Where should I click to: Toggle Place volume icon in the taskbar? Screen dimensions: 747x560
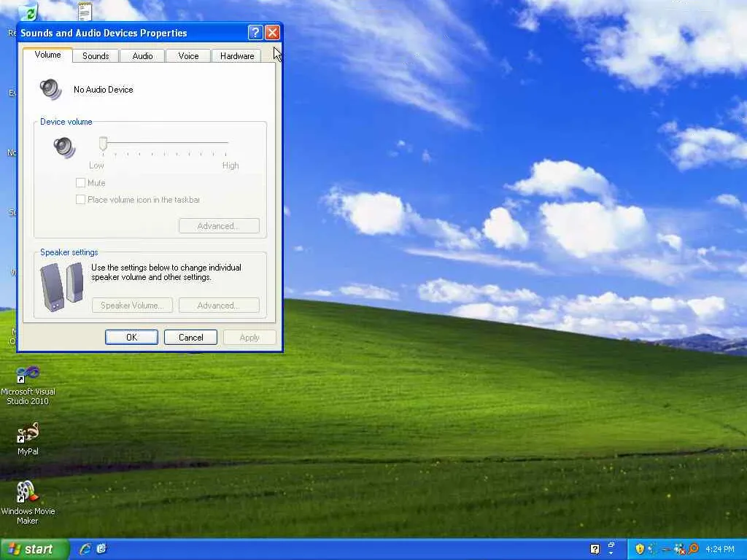click(x=80, y=200)
